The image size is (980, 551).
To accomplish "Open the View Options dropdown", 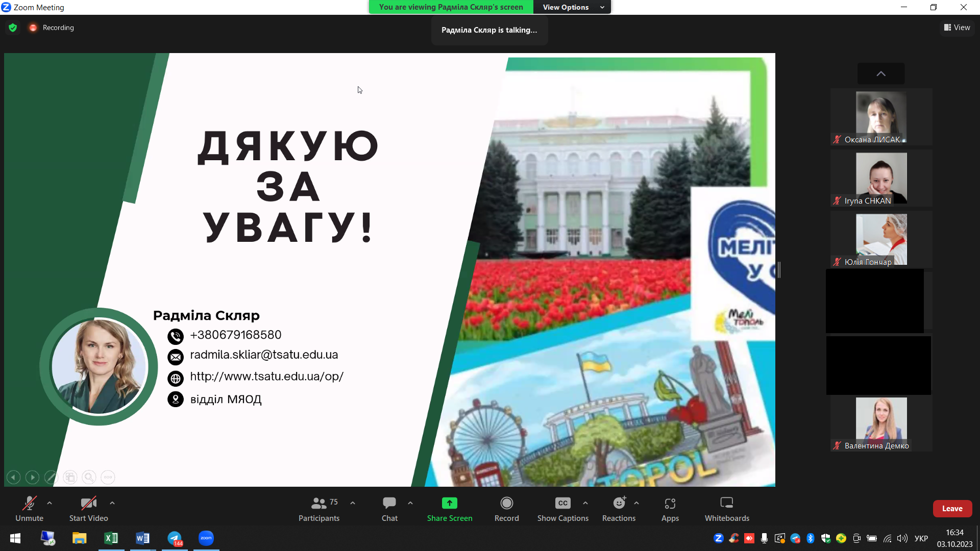I will coord(572,7).
